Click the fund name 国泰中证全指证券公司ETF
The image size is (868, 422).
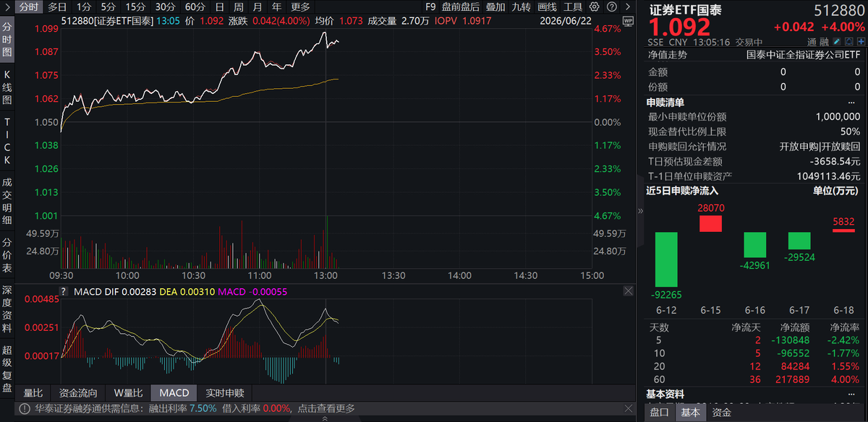tap(803, 55)
